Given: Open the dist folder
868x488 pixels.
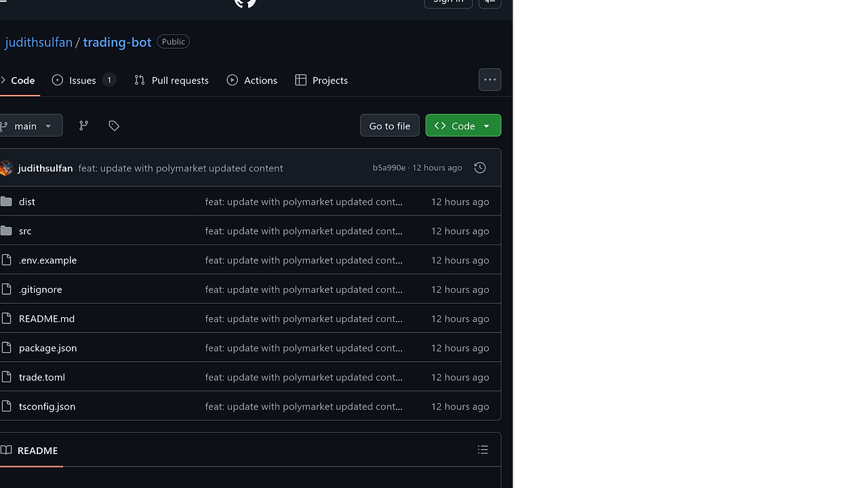Looking at the screenshot, I should pos(27,201).
